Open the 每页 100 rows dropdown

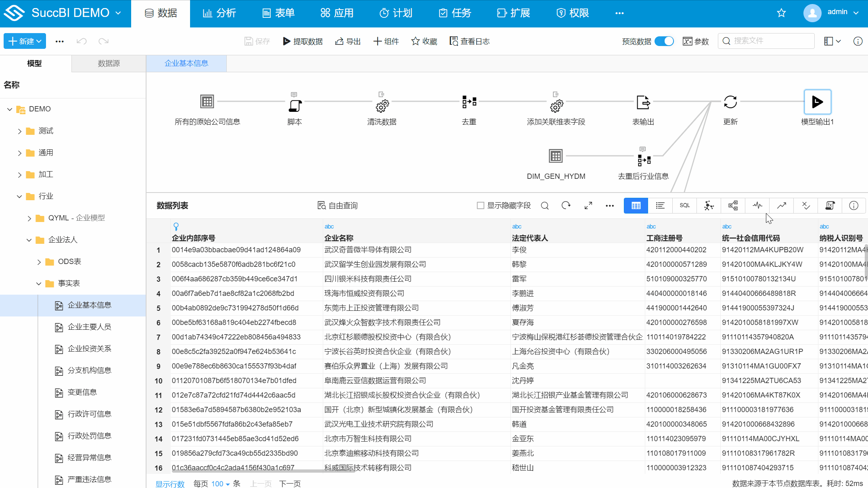click(220, 484)
